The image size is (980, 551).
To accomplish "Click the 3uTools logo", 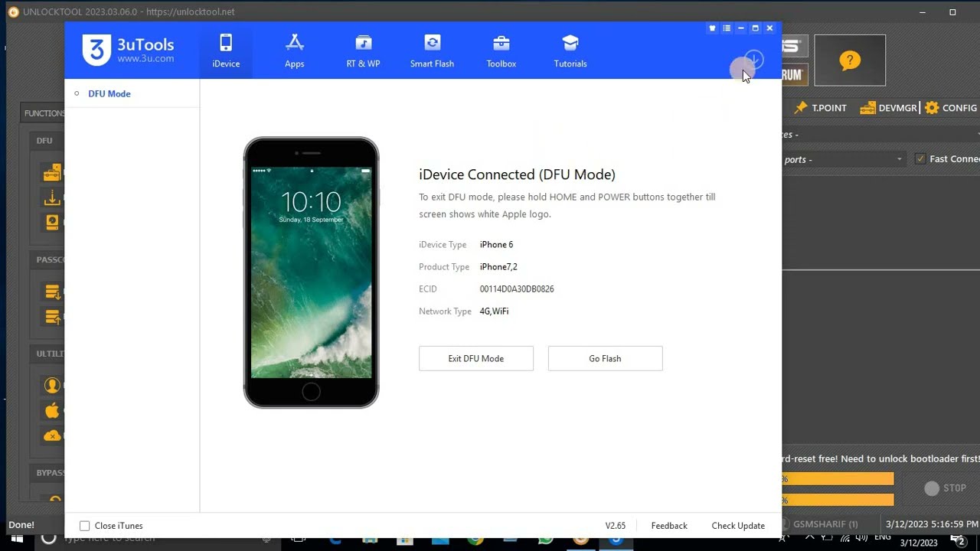I will coord(128,50).
